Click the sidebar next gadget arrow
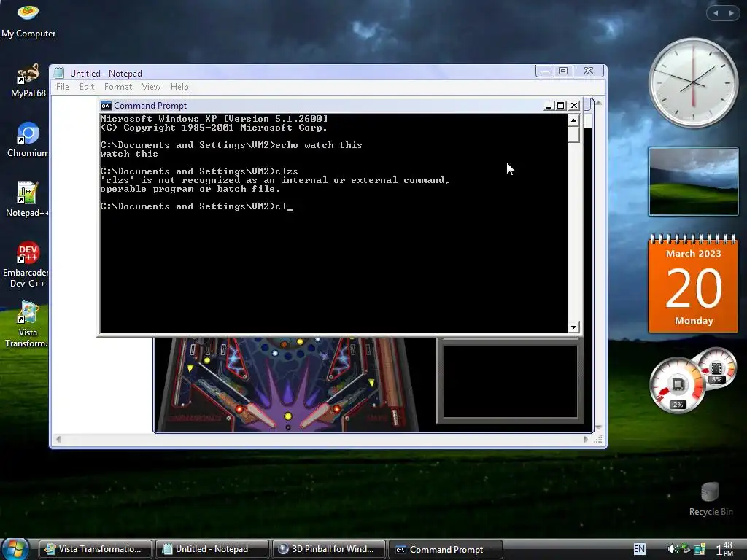This screenshot has width=747, height=560. 731,13
